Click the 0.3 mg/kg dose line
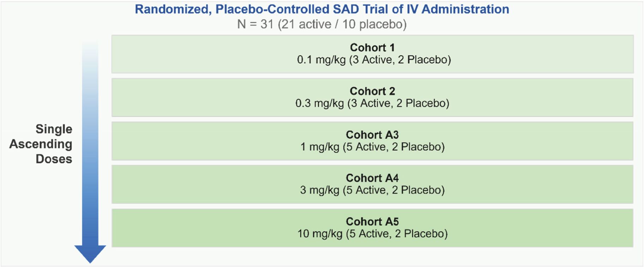This screenshot has width=644, height=267. [x=372, y=104]
